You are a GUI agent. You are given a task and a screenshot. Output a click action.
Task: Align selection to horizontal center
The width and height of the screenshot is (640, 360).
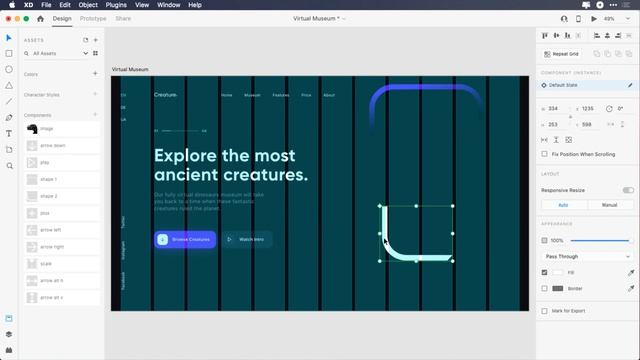(x=607, y=36)
